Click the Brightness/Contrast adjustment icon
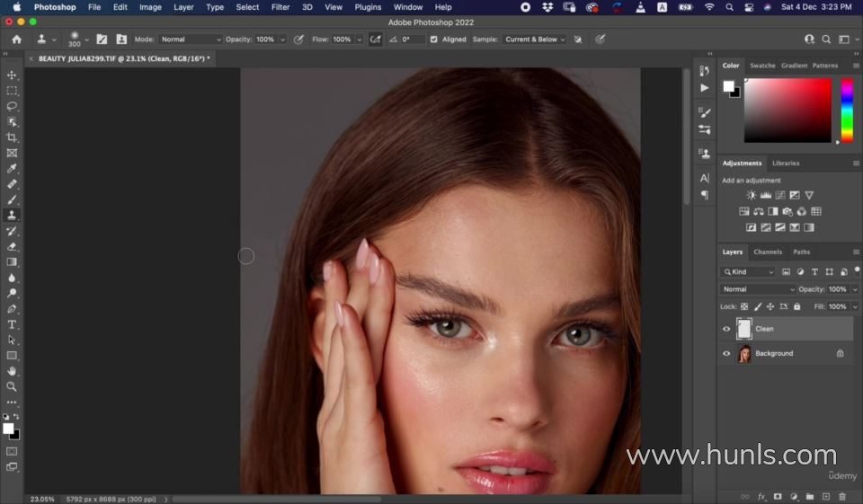Viewport: 863px width, 504px height. click(x=752, y=195)
